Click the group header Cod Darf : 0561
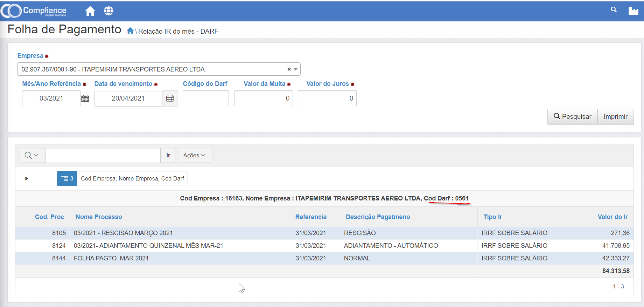 [446, 198]
